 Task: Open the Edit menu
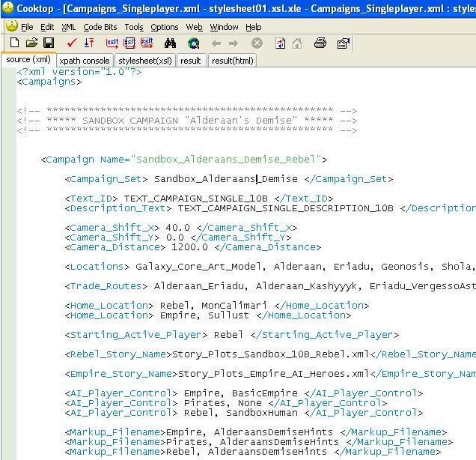(47, 27)
